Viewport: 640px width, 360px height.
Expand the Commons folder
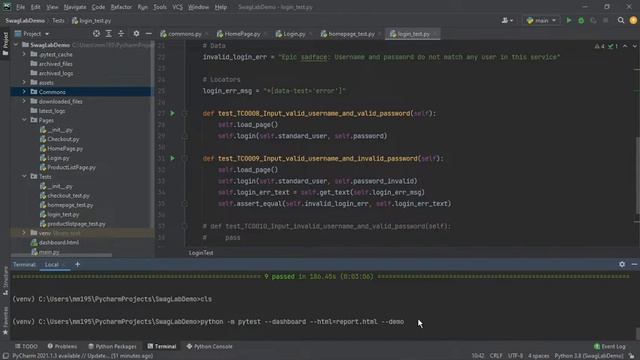point(24,92)
